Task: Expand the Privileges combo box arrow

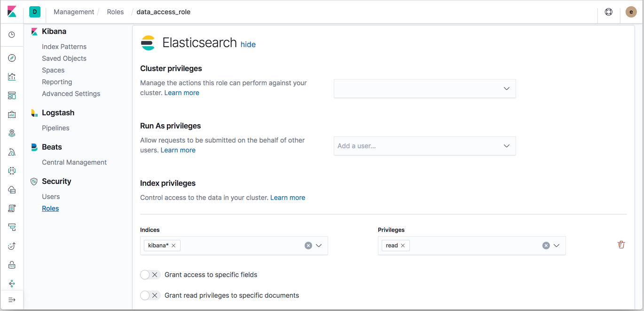Action: click(x=557, y=246)
